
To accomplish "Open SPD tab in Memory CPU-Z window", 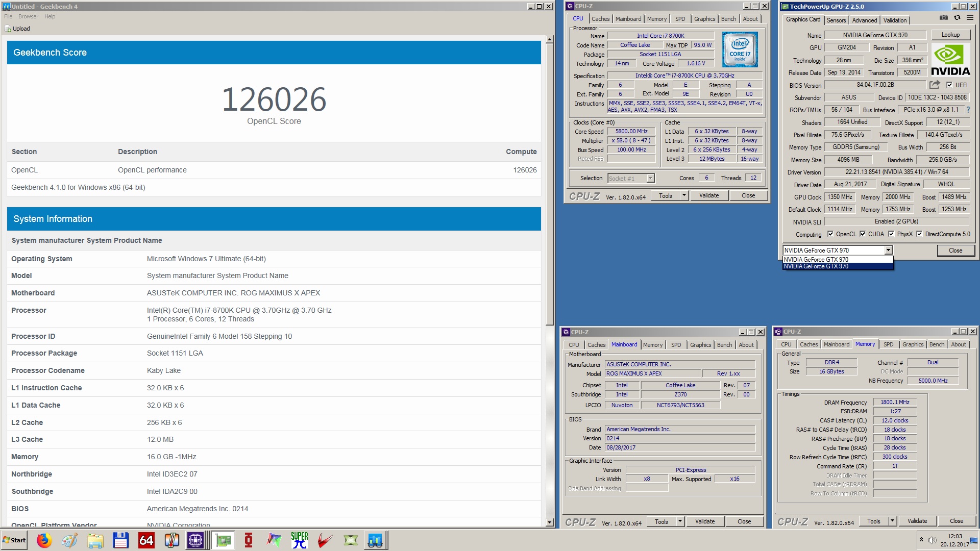I will coord(888,344).
